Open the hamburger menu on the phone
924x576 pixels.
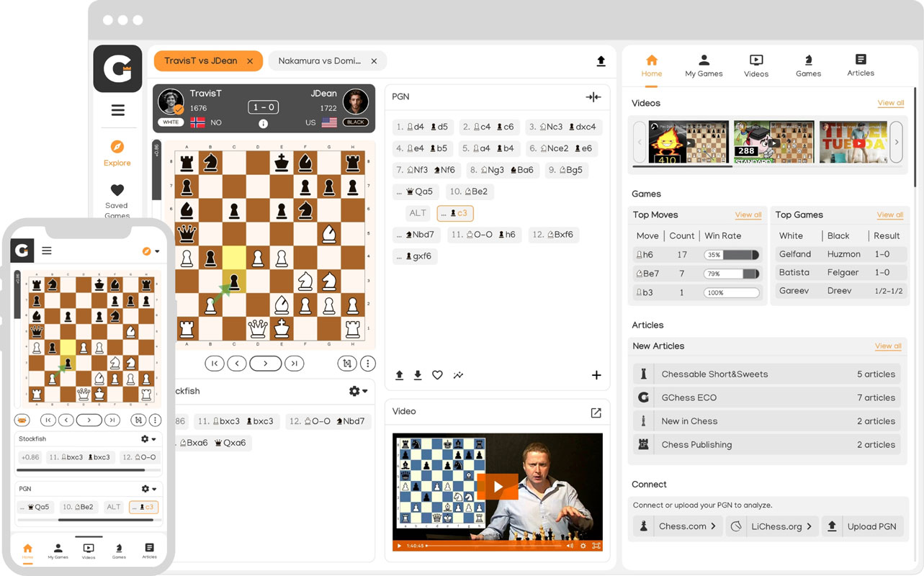coord(47,251)
